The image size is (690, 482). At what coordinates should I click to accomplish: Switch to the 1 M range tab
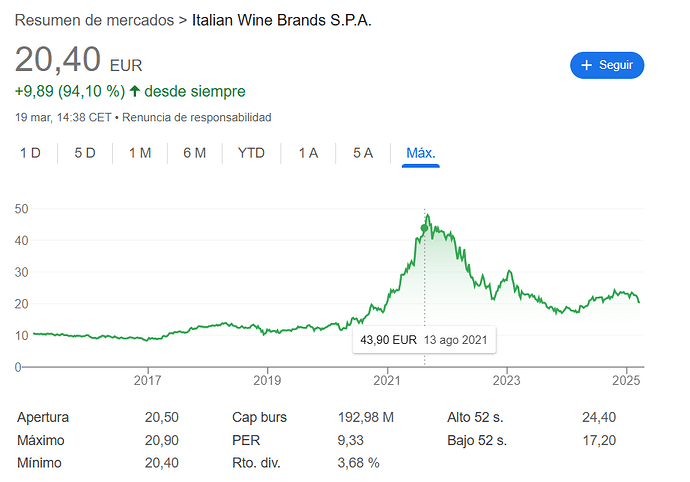[140, 153]
